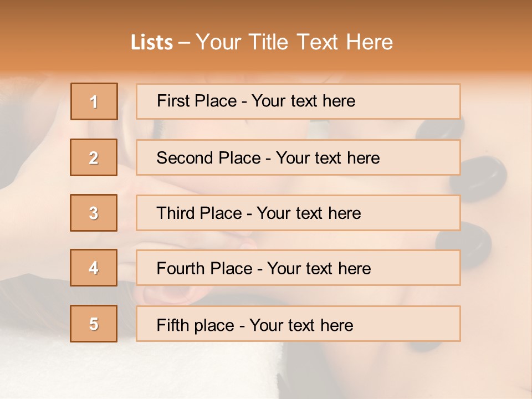The image size is (532, 399).
Task: Click the number 3 box
Action: click(94, 213)
